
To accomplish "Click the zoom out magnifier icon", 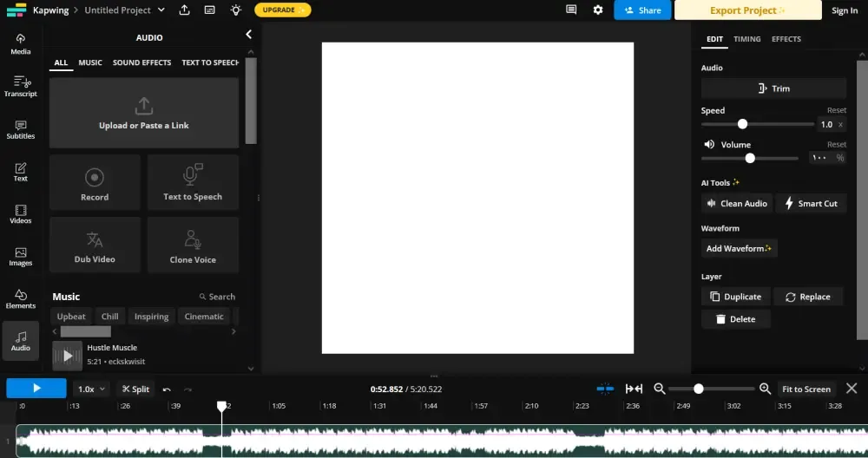I will (660, 389).
